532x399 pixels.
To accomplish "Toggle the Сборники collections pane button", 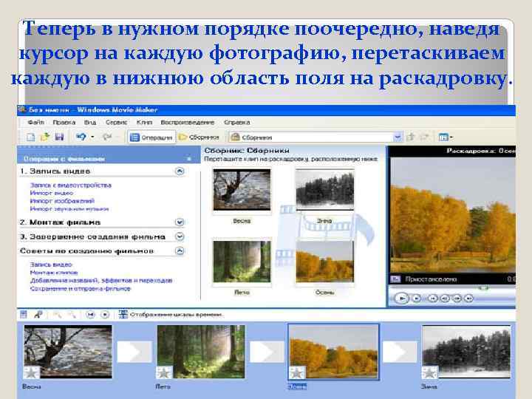I will tap(199, 137).
